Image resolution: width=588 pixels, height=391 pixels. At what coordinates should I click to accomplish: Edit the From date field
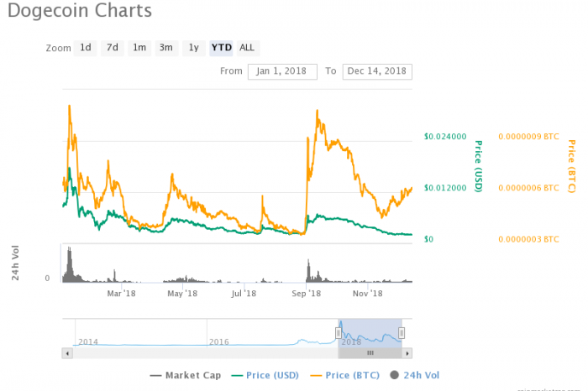pyautogui.click(x=282, y=71)
